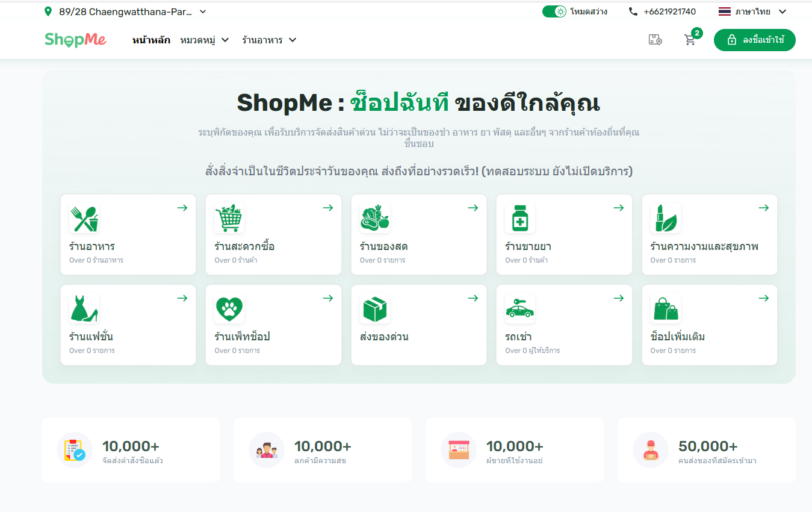Click the shopping bags more shops icon

pos(666,308)
